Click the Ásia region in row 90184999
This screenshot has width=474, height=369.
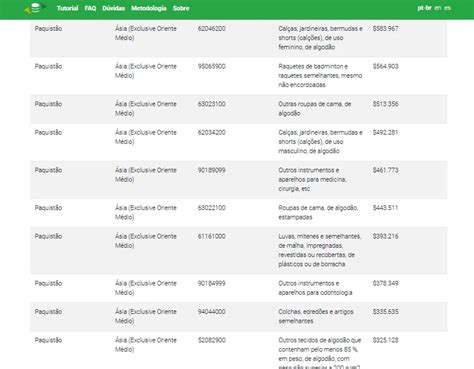pyautogui.click(x=146, y=288)
